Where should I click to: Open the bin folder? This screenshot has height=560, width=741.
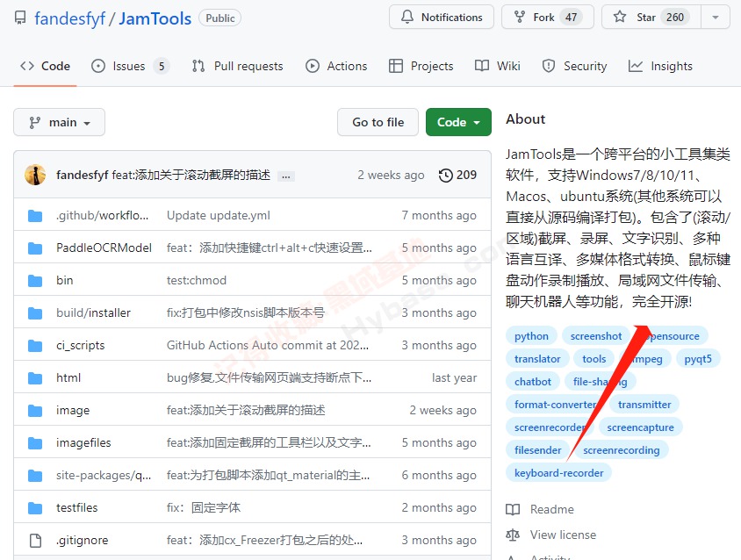(65, 281)
